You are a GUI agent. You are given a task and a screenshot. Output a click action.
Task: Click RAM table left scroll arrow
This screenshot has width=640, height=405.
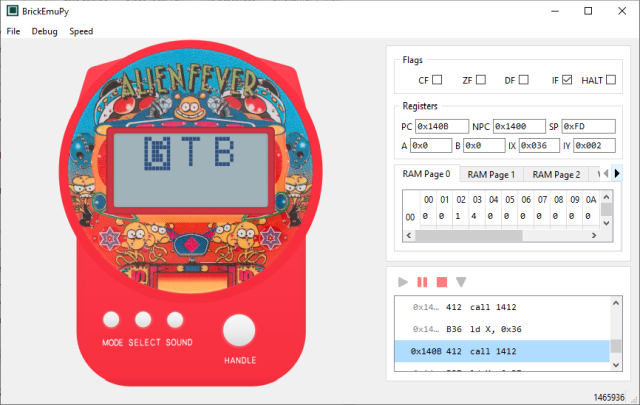pos(409,236)
